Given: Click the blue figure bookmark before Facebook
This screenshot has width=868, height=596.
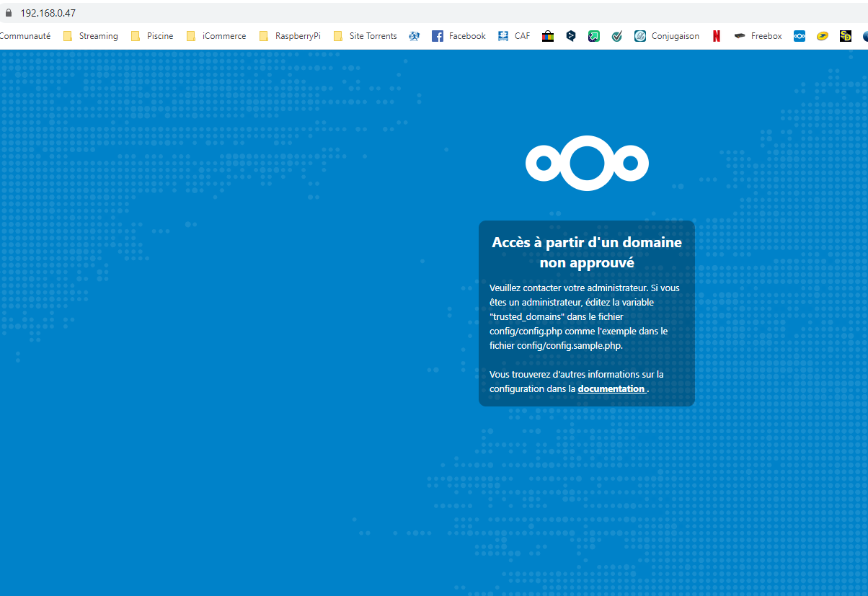Looking at the screenshot, I should tap(414, 36).
